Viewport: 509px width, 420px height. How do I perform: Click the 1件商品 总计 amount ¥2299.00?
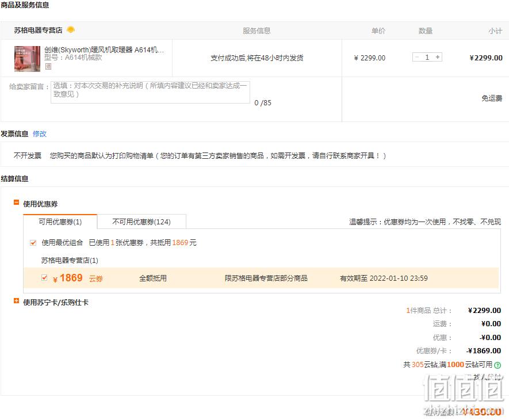(x=484, y=311)
